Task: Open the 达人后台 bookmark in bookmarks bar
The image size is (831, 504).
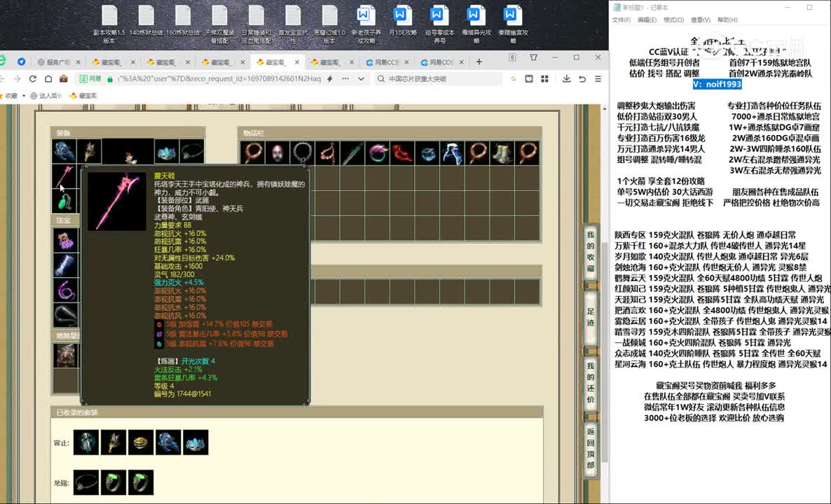Action: point(46,96)
